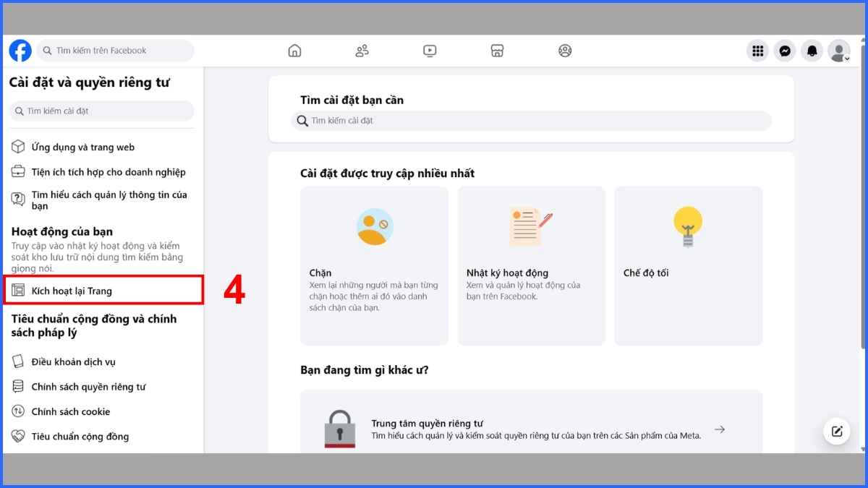This screenshot has width=868, height=488.
Task: Select Kích hoạt lại Trang in the sidebar
Action: tap(72, 289)
